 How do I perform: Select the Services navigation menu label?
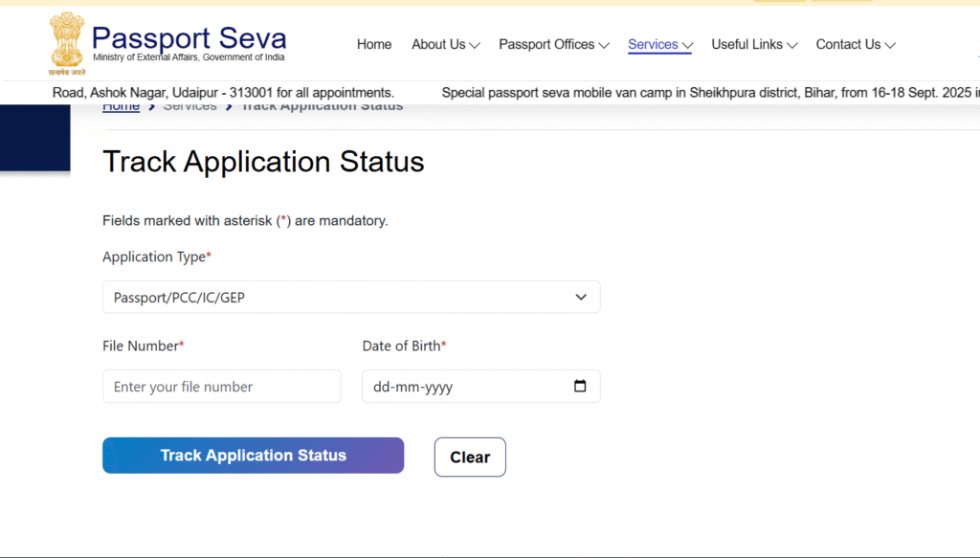tap(653, 45)
